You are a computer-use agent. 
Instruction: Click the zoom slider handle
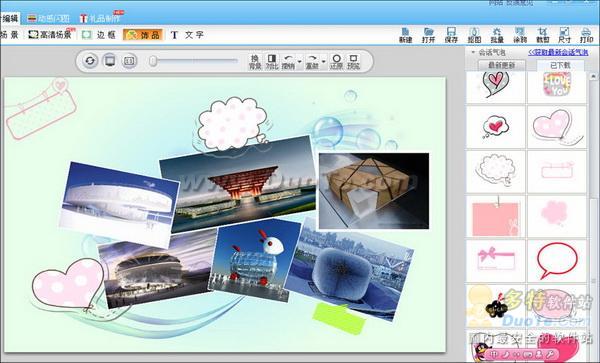pos(153,61)
